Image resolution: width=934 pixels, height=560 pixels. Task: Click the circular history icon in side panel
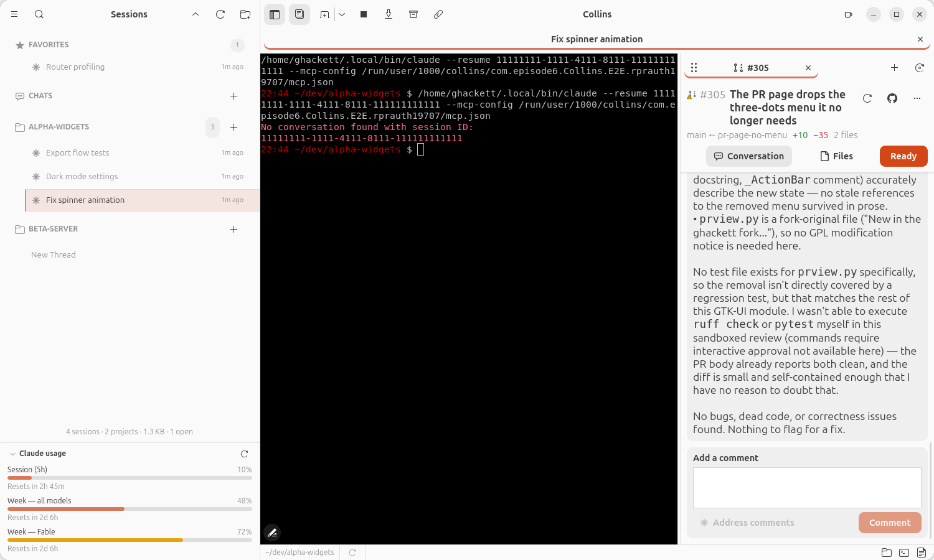pyautogui.click(x=919, y=68)
